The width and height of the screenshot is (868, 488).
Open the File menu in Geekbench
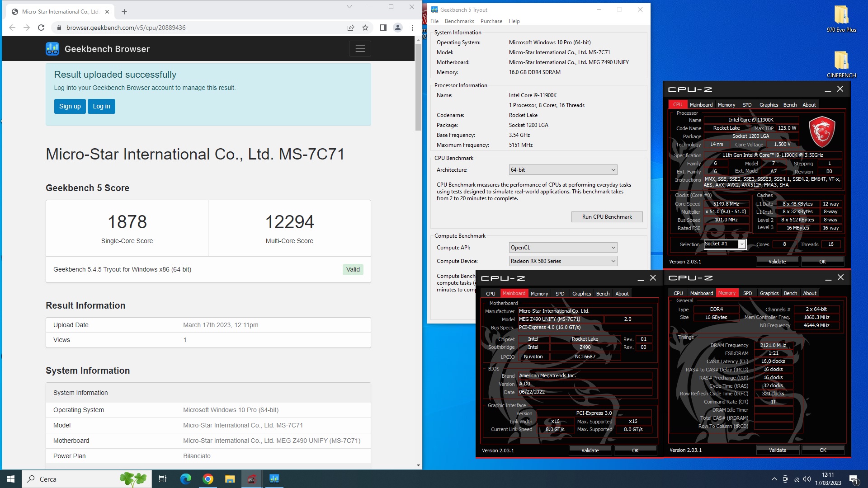434,21
